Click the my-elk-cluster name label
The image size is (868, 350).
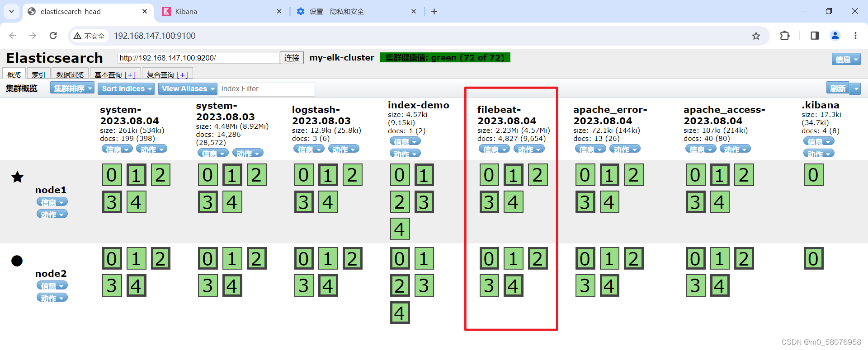pyautogui.click(x=342, y=57)
